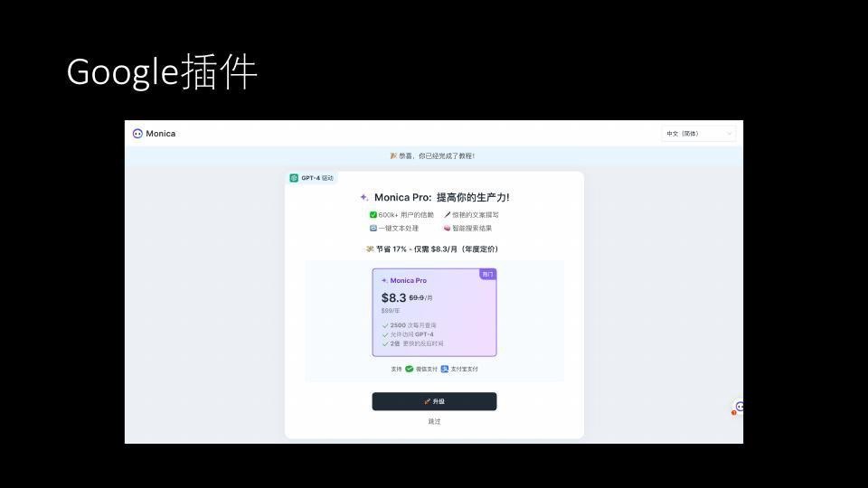
Task: Select the Monica Pro pricing card
Action: tap(434, 313)
